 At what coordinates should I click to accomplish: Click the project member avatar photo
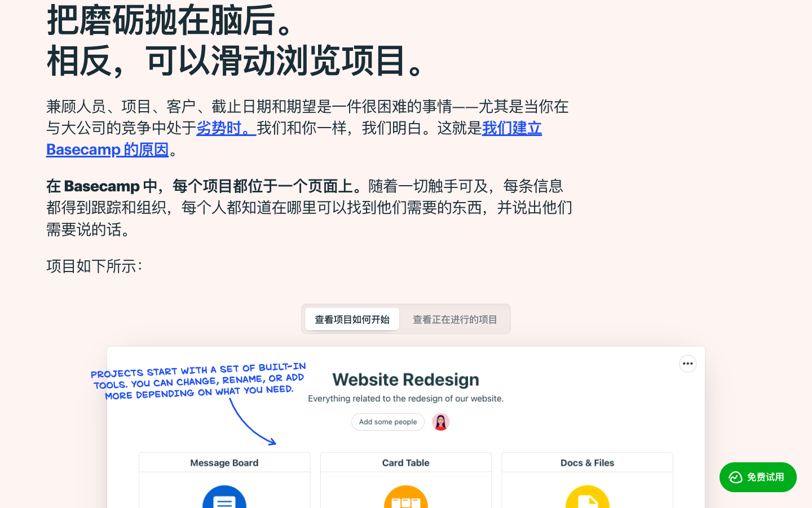pos(440,422)
